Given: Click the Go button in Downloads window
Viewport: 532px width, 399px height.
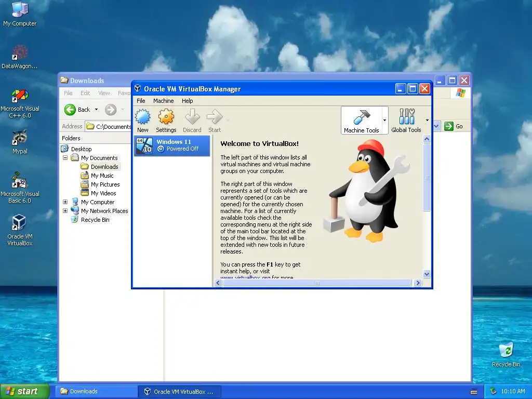Looking at the screenshot, I should click(x=454, y=126).
